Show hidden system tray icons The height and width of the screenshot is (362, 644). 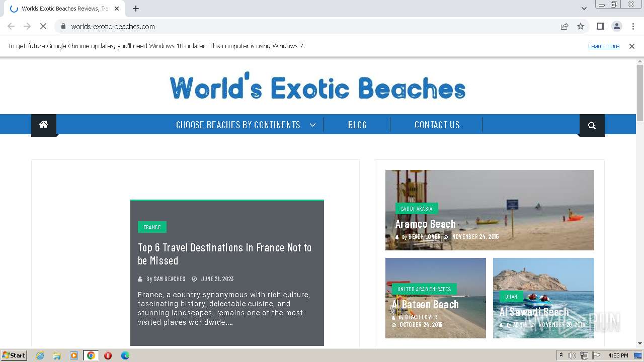click(561, 355)
